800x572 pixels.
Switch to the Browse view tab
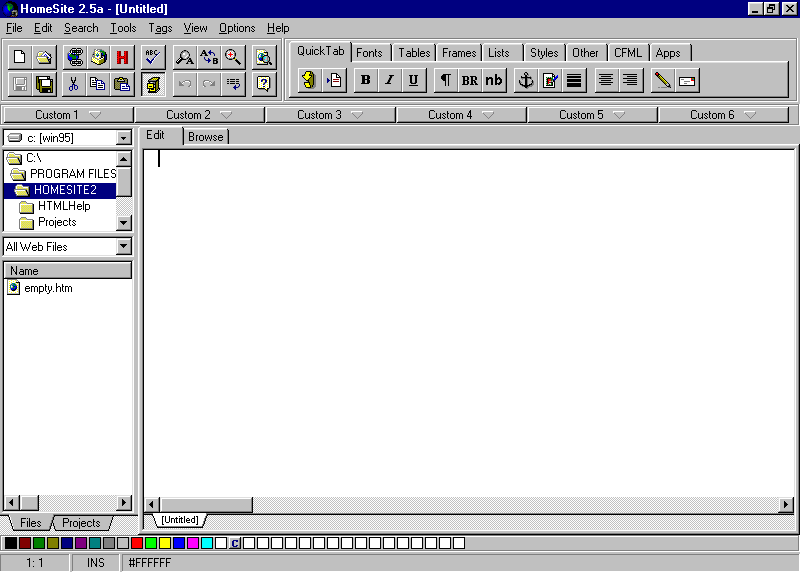click(x=205, y=137)
